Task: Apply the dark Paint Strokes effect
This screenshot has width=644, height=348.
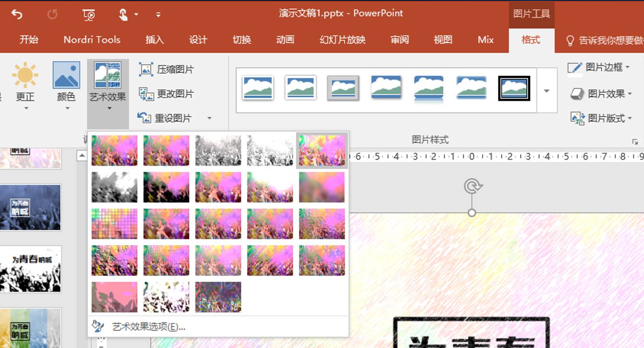Action: [x=166, y=187]
